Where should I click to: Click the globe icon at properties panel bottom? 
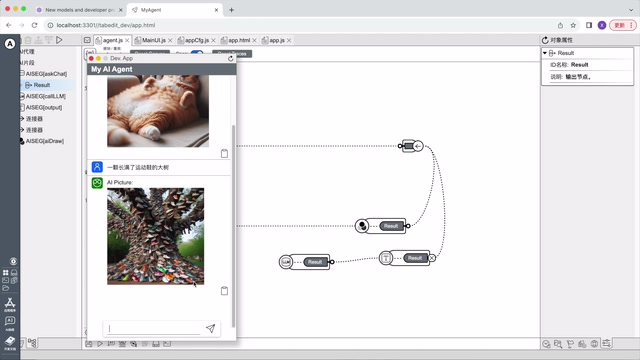(594, 344)
